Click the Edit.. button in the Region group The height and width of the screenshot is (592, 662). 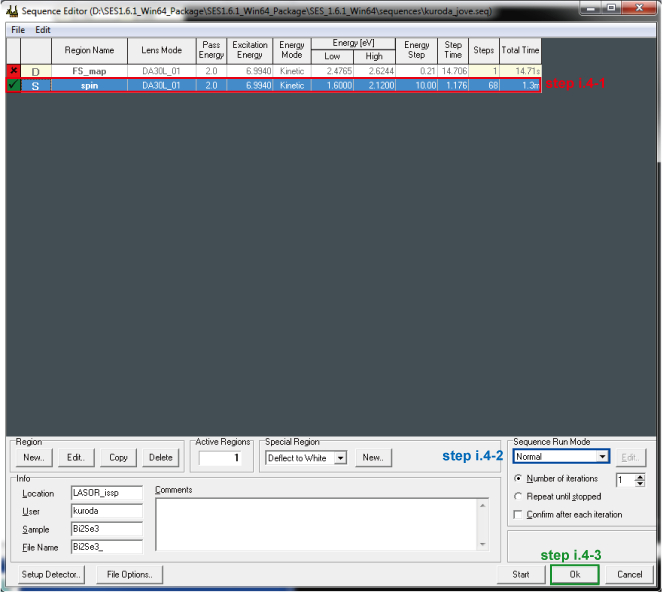(x=76, y=458)
